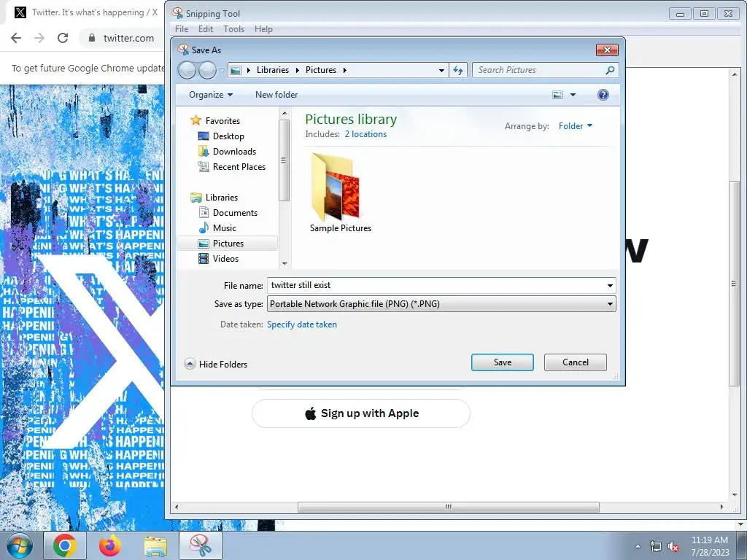Select the Twitter tab in Chrome
This screenshot has width=747, height=560.
pos(86,12)
